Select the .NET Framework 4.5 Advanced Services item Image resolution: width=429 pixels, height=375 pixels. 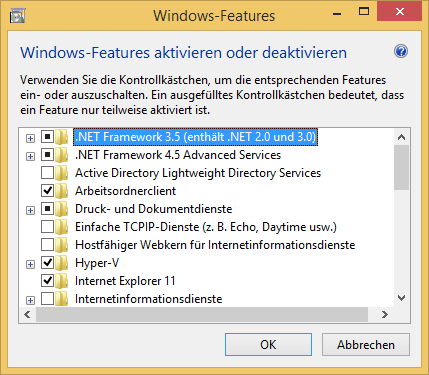(x=178, y=155)
